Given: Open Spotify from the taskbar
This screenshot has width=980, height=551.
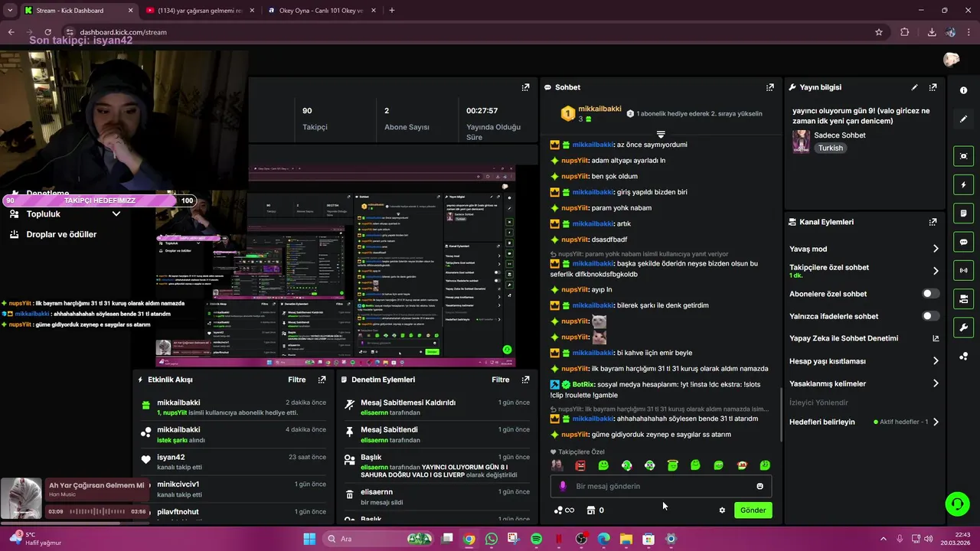Looking at the screenshot, I should coord(536,539).
